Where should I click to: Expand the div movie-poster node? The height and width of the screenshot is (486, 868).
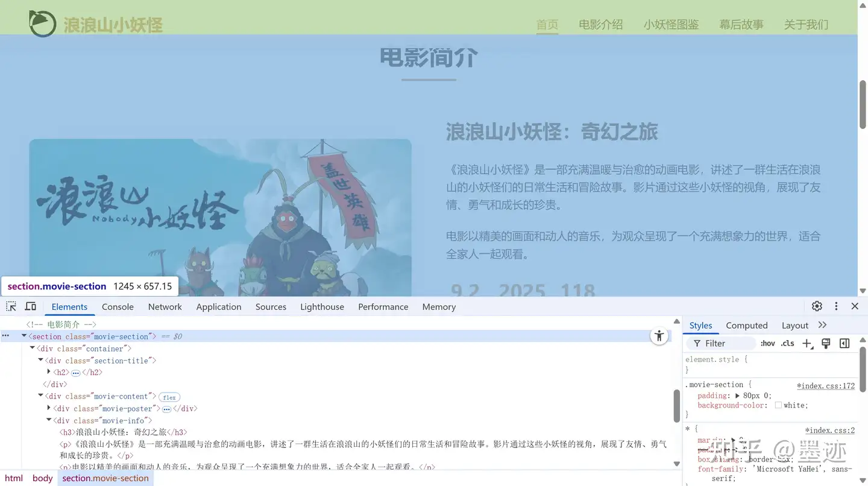[49, 408]
